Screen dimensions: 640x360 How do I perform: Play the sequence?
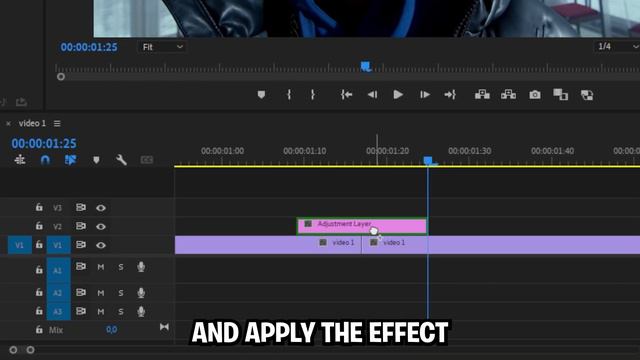[398, 95]
